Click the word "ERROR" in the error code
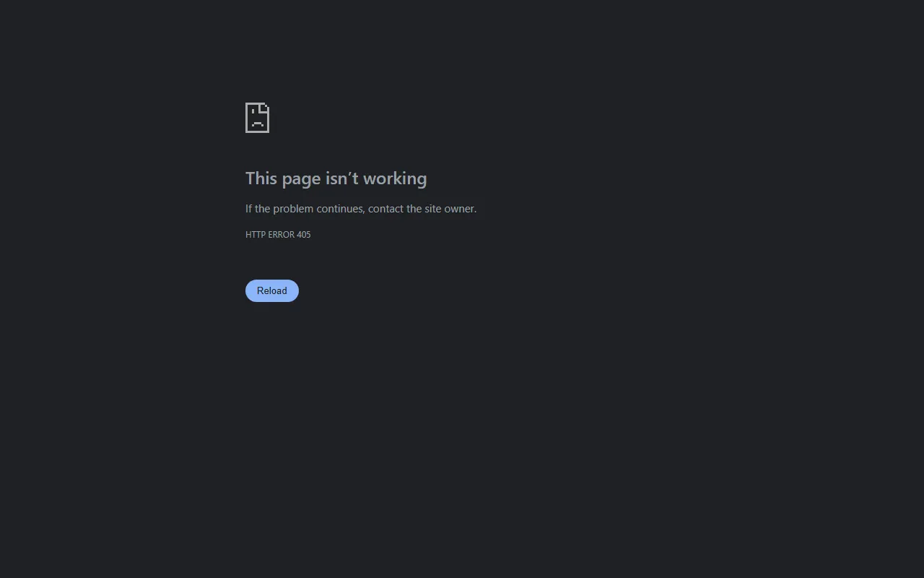The image size is (924, 578). [281, 235]
